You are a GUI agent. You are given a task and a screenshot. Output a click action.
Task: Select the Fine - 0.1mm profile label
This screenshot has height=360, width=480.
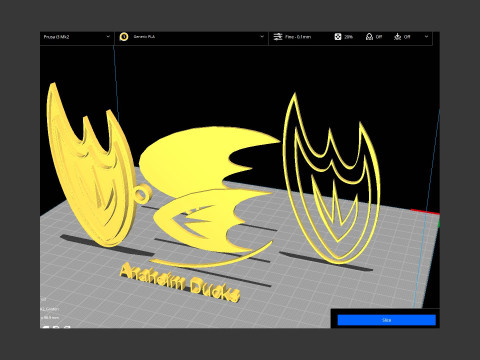click(298, 37)
